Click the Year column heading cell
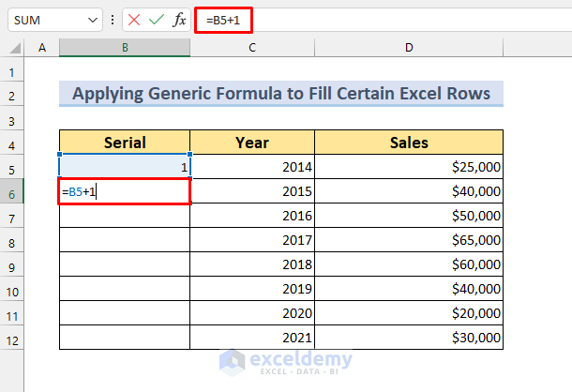Viewport: 572px width, 392px height. 252,143
